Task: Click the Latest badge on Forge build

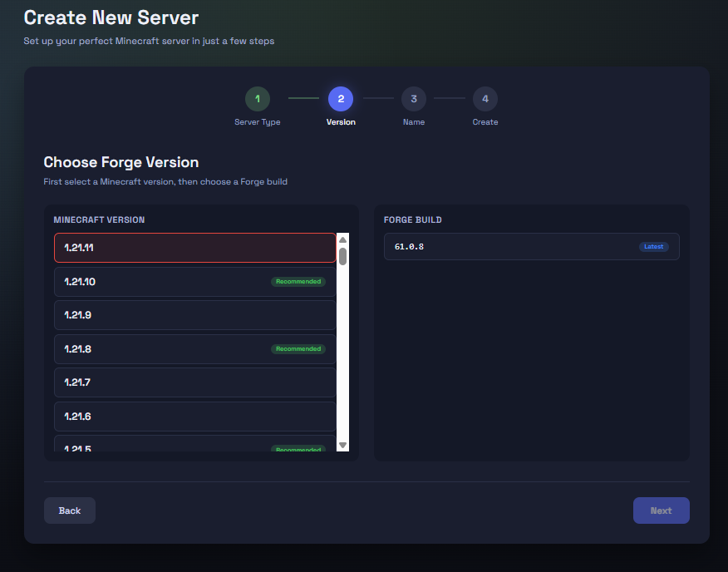Action: (654, 246)
